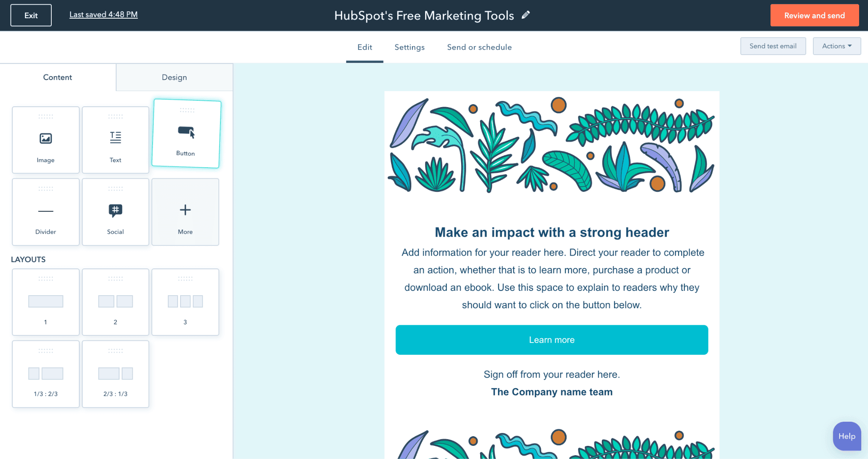Select the Divider content block icon
Image resolution: width=868 pixels, height=459 pixels.
(45, 210)
